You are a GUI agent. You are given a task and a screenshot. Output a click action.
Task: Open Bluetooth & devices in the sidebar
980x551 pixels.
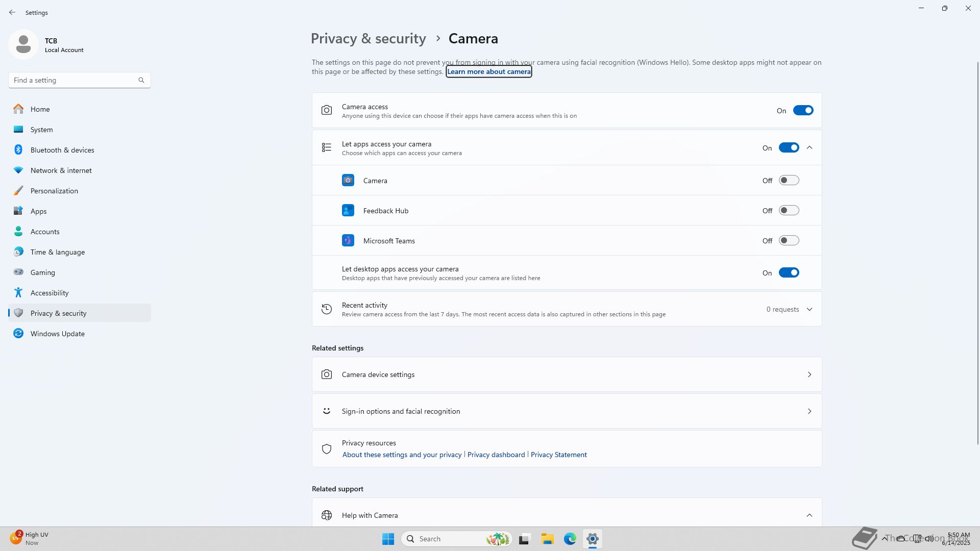coord(62,150)
